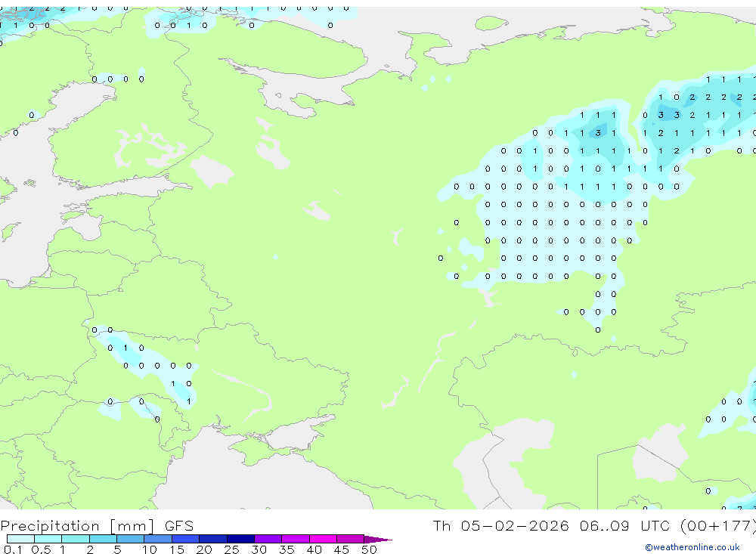Click the 06..09 UTC time label
Screen dimensions: 756x554
point(626,525)
